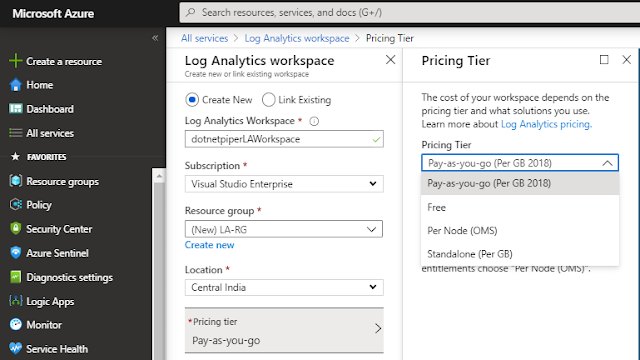Click the info icon beside Log Analytics Workspace

coord(314,121)
